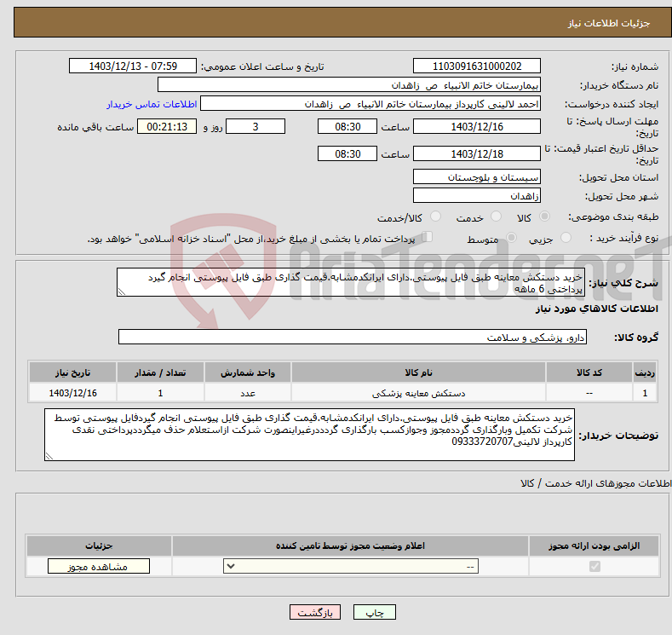
Task: Click the گروه کالا field
Action: pos(353,338)
